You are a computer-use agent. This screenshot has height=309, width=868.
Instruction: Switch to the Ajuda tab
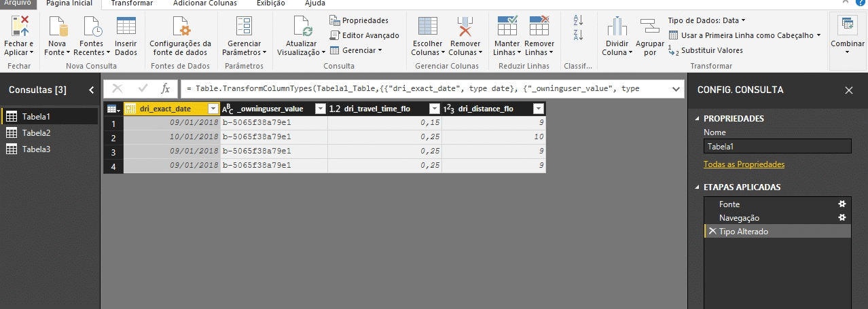315,3
